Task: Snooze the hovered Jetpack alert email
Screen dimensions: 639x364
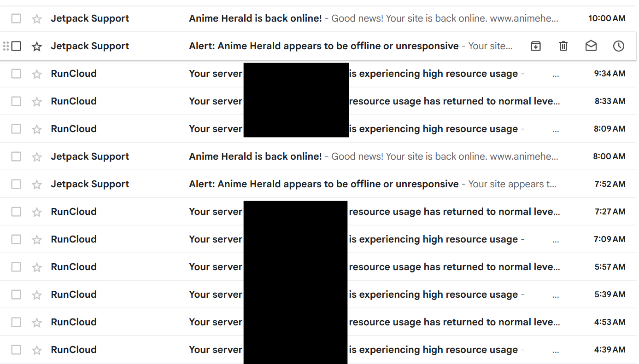Action: point(618,46)
